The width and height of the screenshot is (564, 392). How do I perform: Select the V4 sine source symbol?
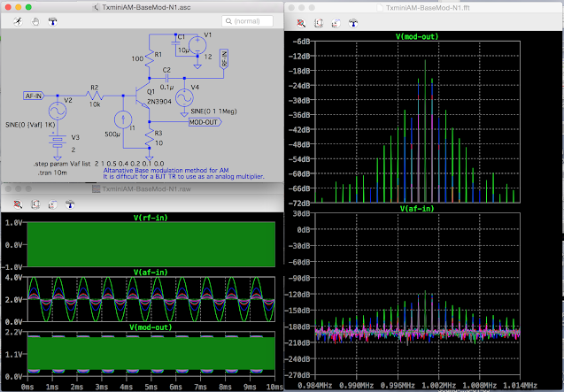point(184,97)
